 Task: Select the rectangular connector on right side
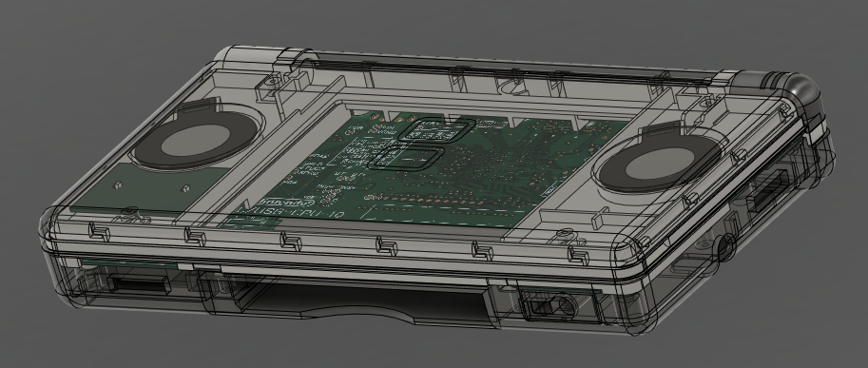(767, 191)
